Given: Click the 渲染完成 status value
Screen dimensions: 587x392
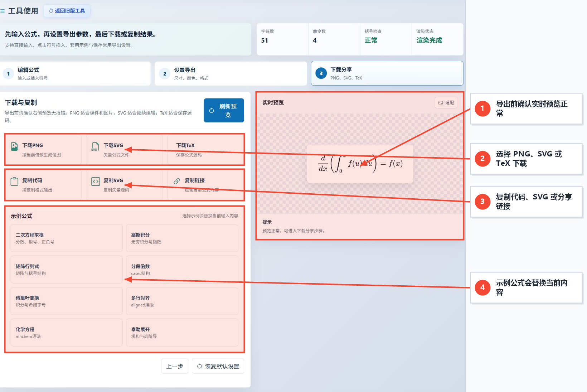Looking at the screenshot, I should tap(429, 40).
